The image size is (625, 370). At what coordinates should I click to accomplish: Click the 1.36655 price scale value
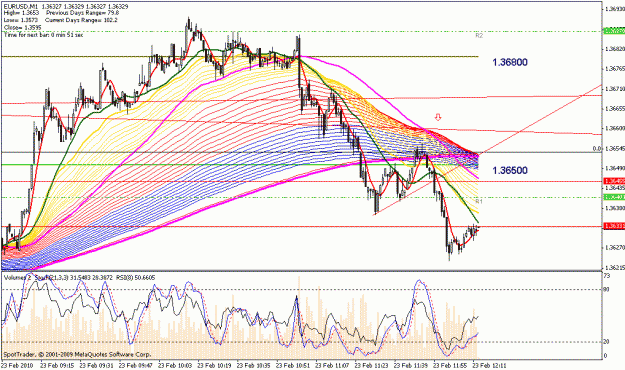tap(615, 108)
